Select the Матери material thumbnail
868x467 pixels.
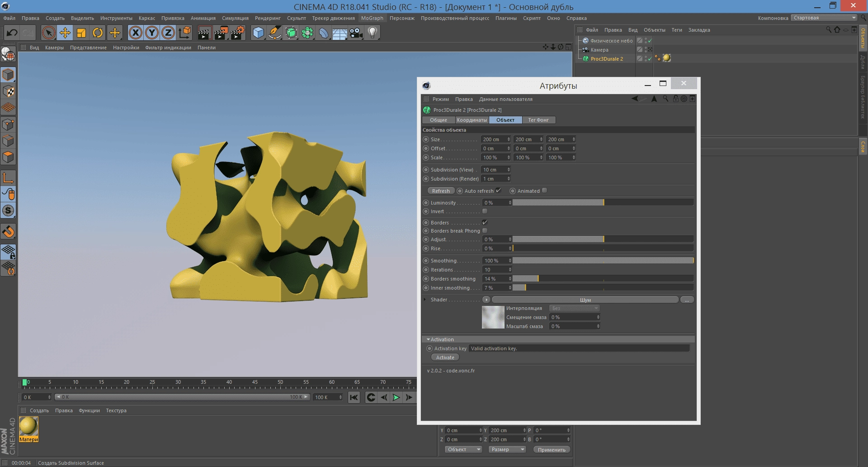(28, 429)
